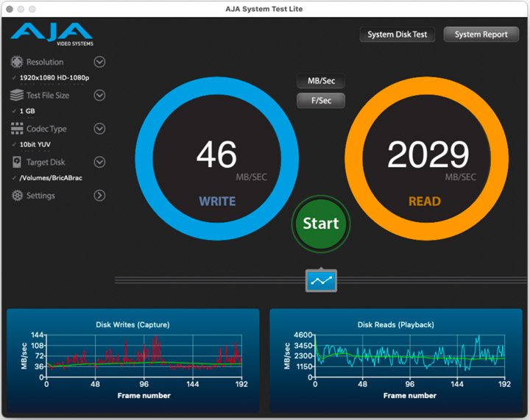Click the Resolution label
This screenshot has height=420, width=530.
coord(45,62)
